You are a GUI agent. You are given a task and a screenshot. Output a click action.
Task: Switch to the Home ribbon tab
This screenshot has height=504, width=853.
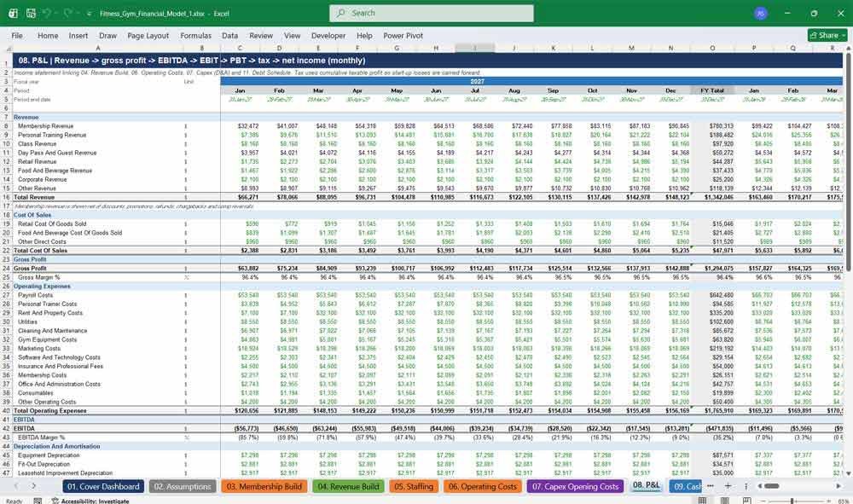48,35
